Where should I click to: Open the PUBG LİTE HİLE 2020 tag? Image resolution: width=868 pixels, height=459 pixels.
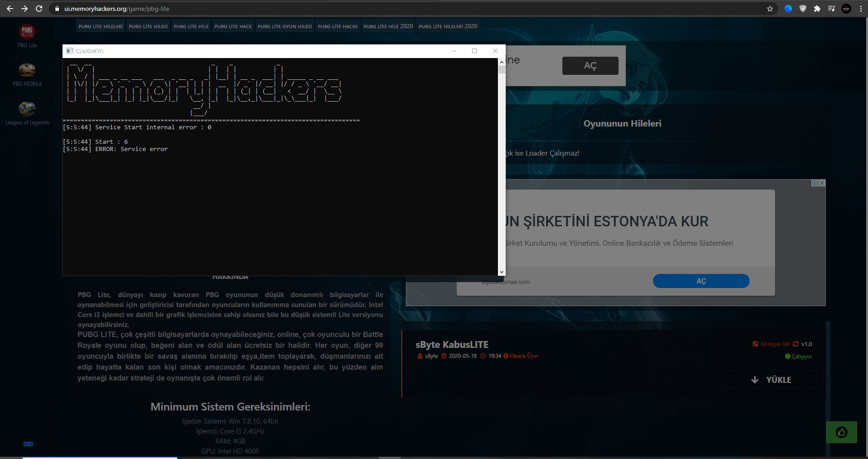click(x=388, y=26)
